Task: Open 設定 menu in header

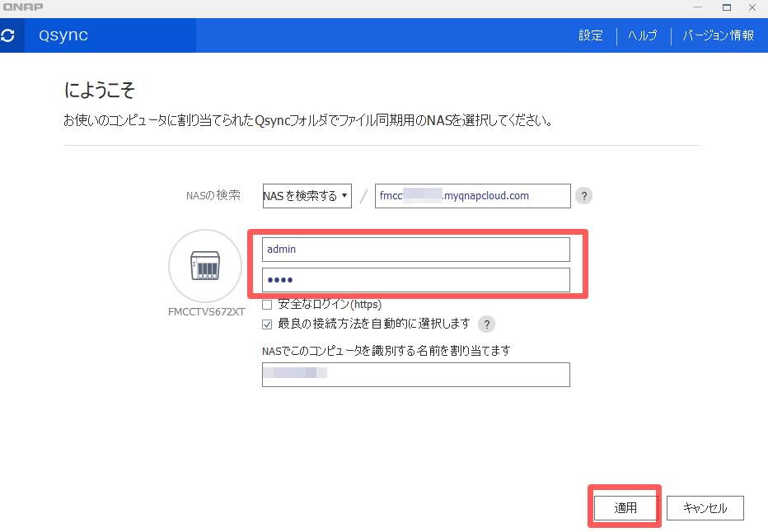Action: (591, 35)
